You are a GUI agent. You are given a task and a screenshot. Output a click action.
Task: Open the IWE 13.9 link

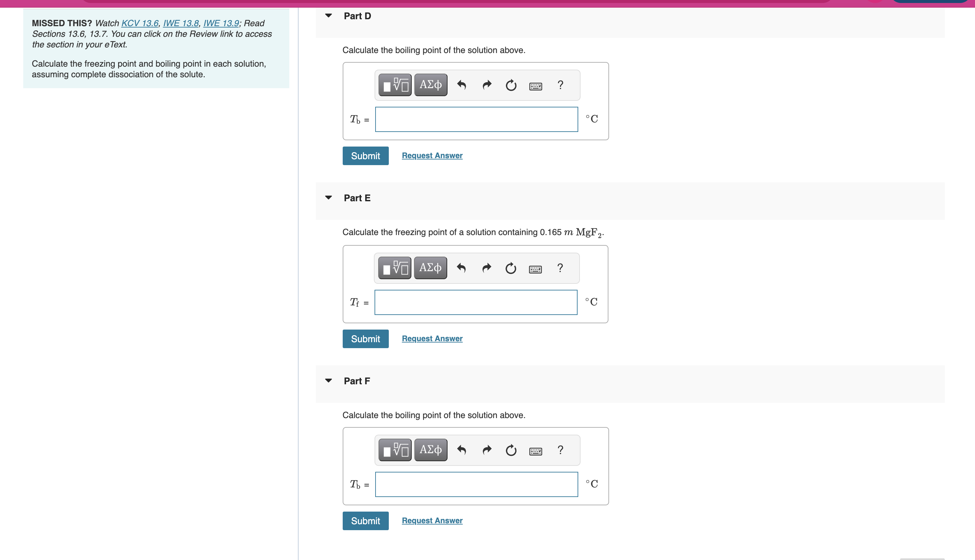click(221, 23)
